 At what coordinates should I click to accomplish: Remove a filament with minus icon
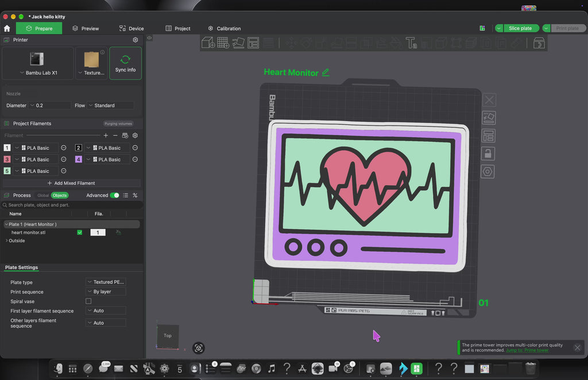[115, 135]
